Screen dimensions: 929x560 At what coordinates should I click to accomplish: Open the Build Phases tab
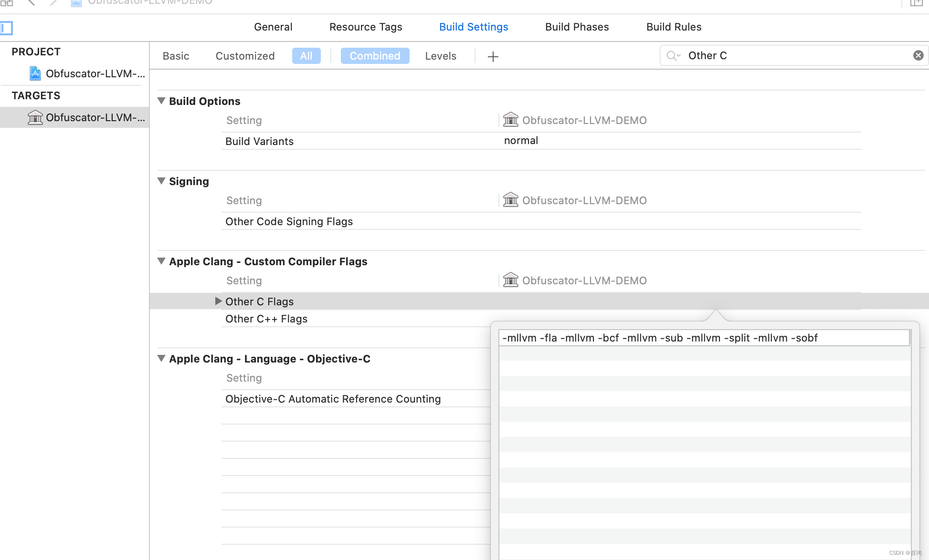tap(577, 27)
